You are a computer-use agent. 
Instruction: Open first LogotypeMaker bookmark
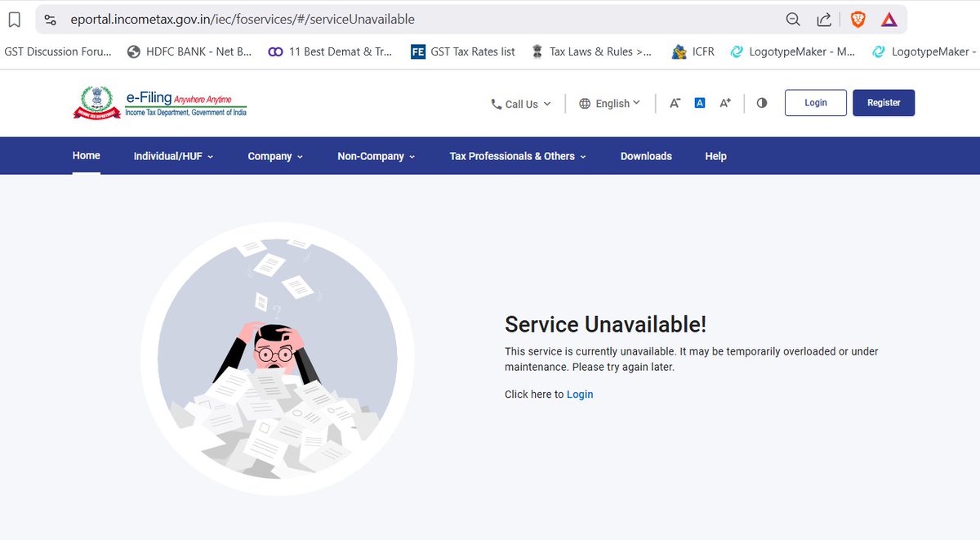(x=792, y=51)
